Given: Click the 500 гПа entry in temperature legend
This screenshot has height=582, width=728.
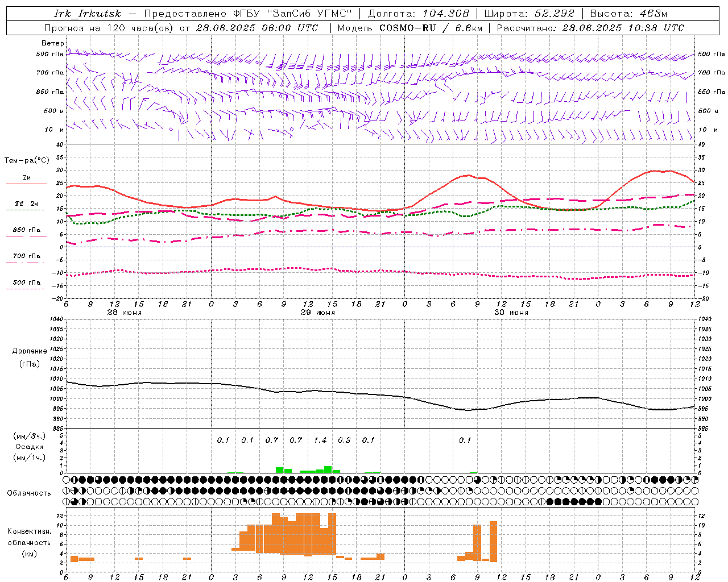Looking at the screenshot, I should click(27, 282).
